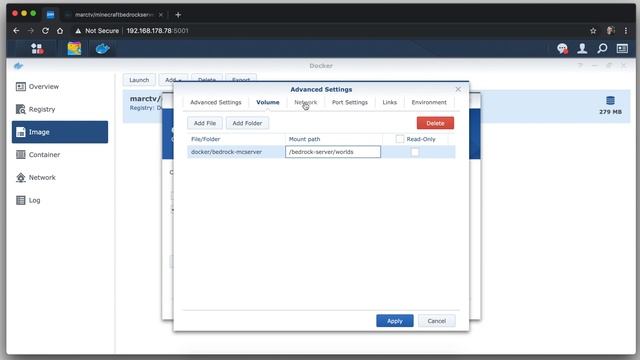Click the Not Secure warning icon

[78, 31]
